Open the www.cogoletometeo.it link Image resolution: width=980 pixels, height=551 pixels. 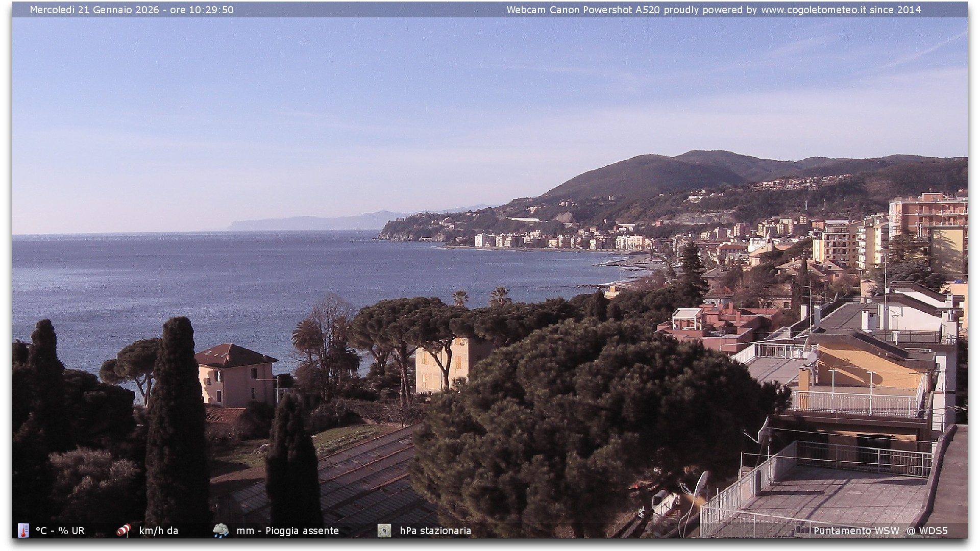coord(813,10)
